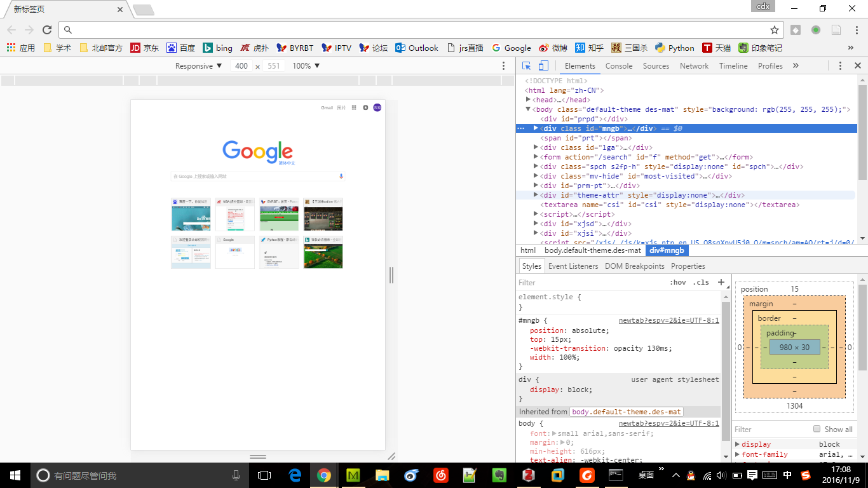This screenshot has width=868, height=488.
Task: Open the 100% zoom dropdown
Action: point(306,66)
